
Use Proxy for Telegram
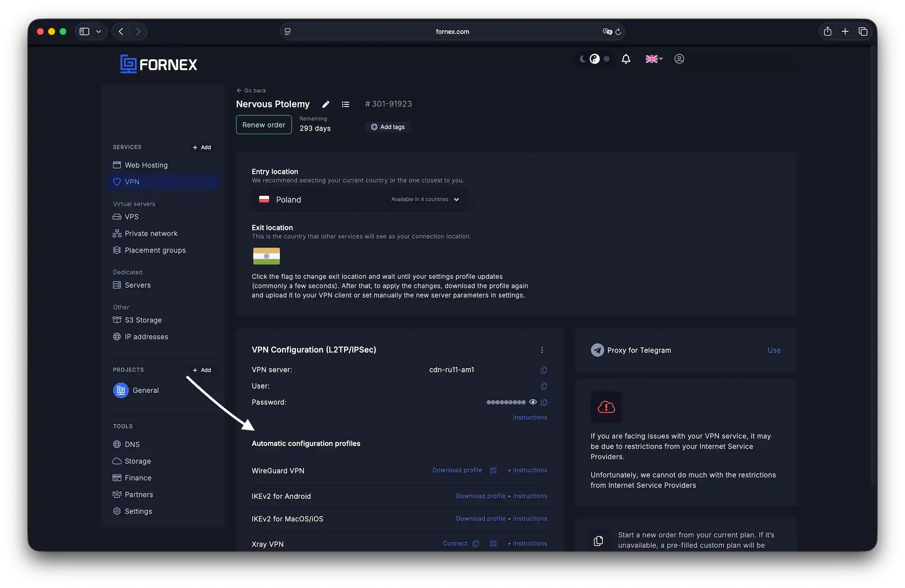(x=774, y=350)
